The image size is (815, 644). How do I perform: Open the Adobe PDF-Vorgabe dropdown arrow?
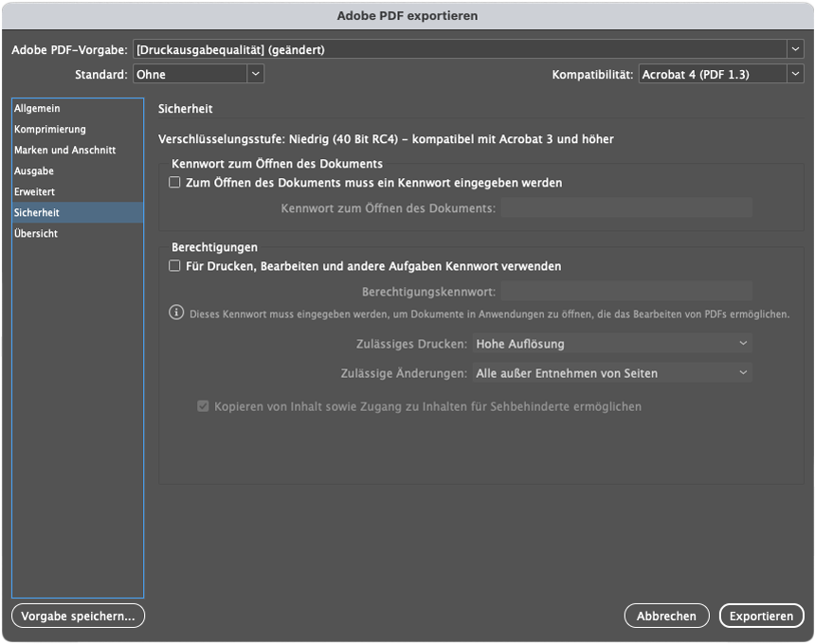(x=795, y=49)
